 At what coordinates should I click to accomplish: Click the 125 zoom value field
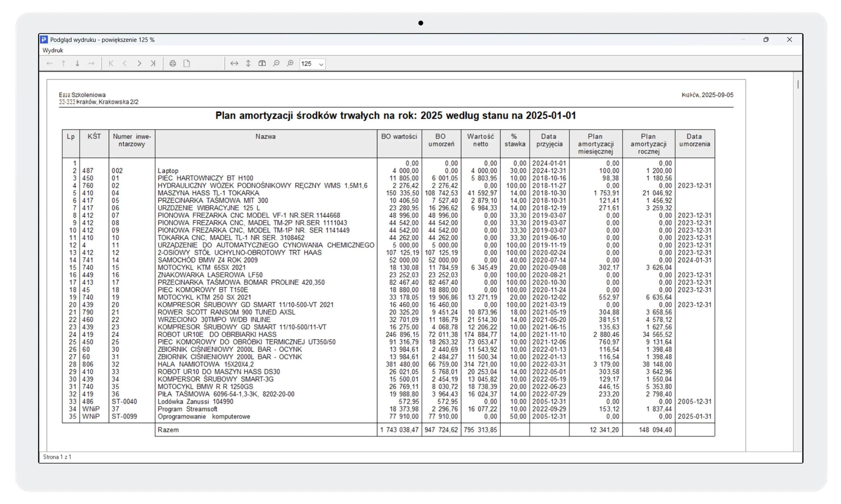tap(307, 64)
